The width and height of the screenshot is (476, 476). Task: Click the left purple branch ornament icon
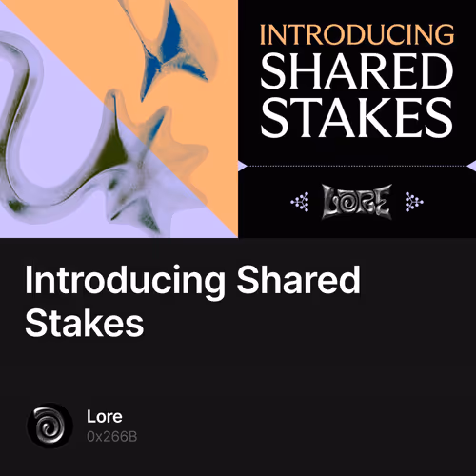pyautogui.click(x=300, y=202)
